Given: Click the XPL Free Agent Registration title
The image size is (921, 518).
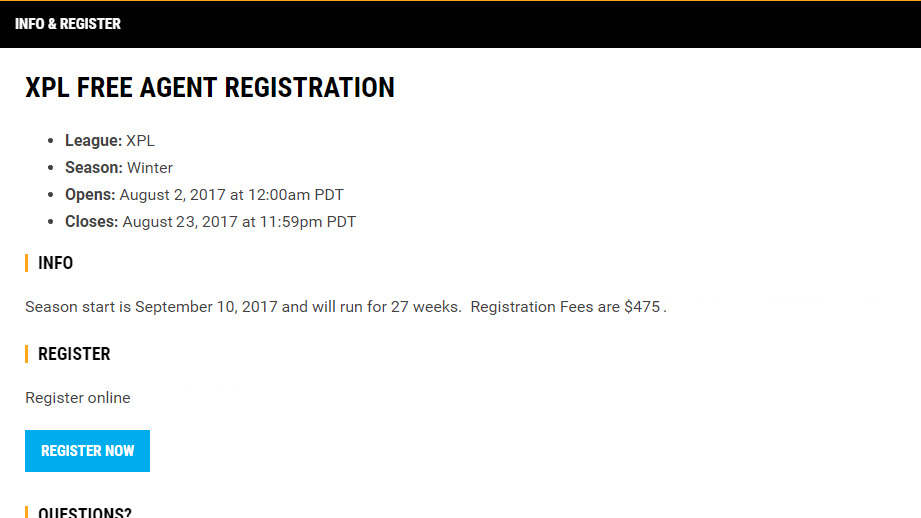Looking at the screenshot, I should (x=210, y=88).
